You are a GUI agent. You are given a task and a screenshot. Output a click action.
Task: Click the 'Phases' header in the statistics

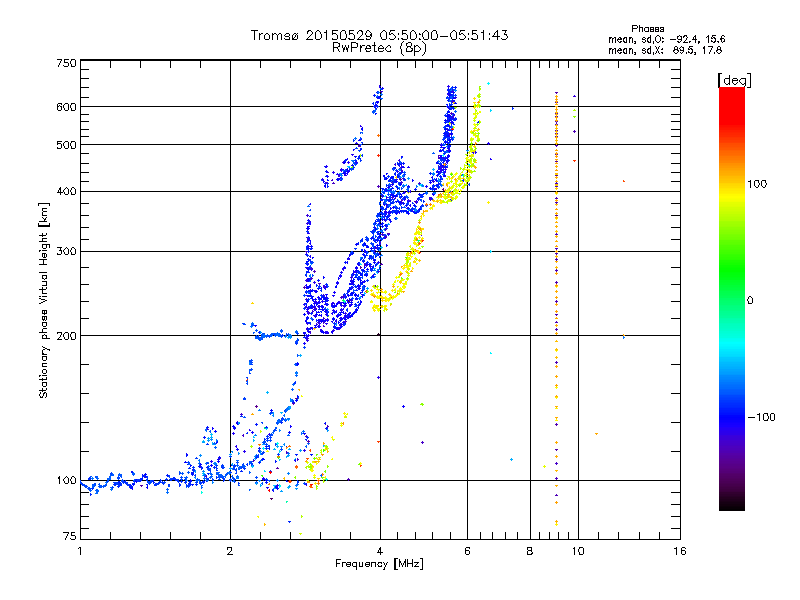647,29
